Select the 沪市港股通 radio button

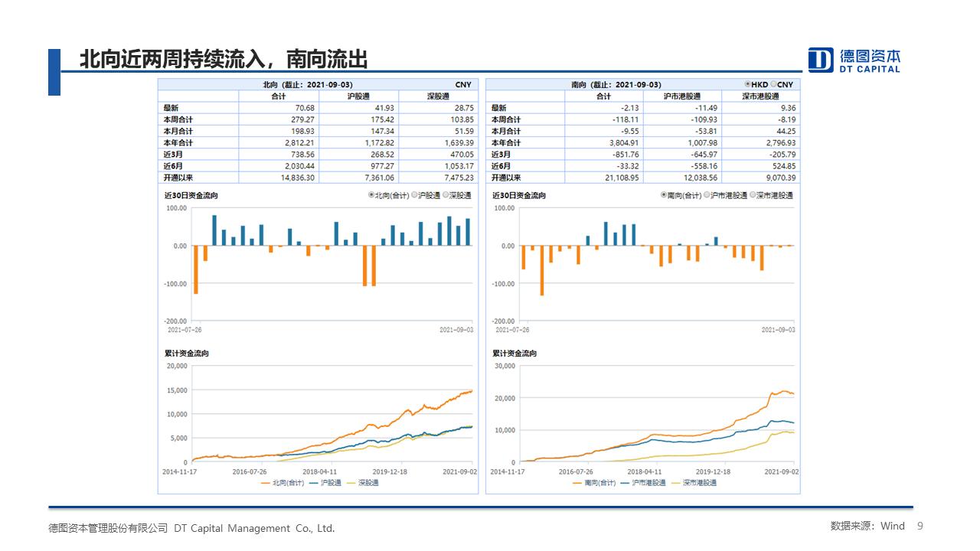coord(707,195)
